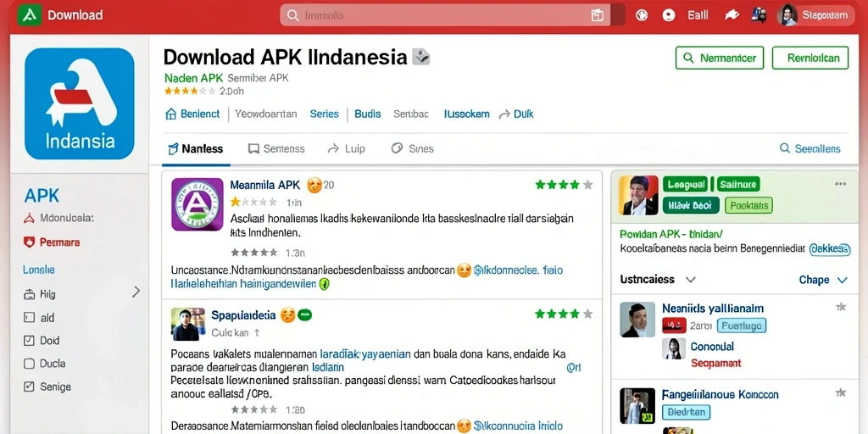This screenshot has width=868, height=434.
Task: Toggle the Ducla checkbox
Action: pos(29,364)
